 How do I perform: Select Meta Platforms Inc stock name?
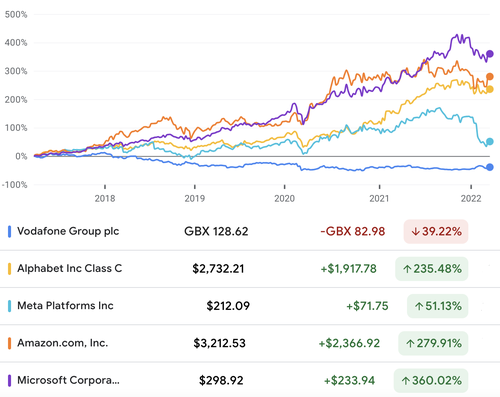[x=65, y=306]
